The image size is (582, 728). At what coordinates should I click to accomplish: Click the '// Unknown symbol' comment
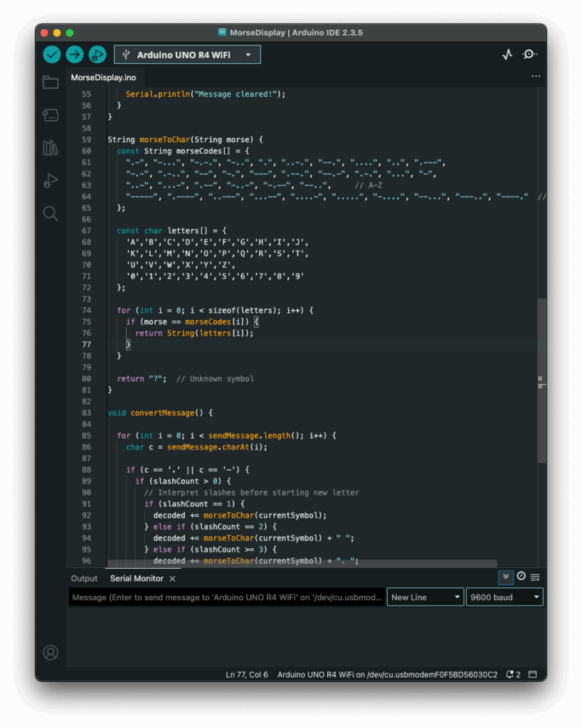[215, 379]
